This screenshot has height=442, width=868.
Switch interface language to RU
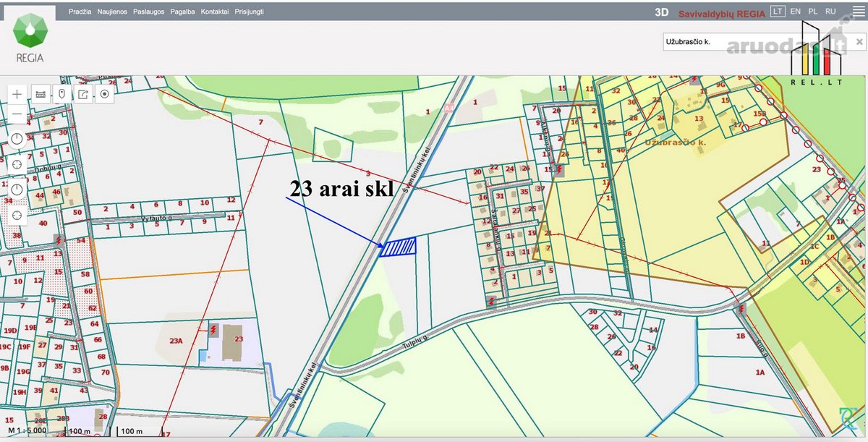point(830,12)
